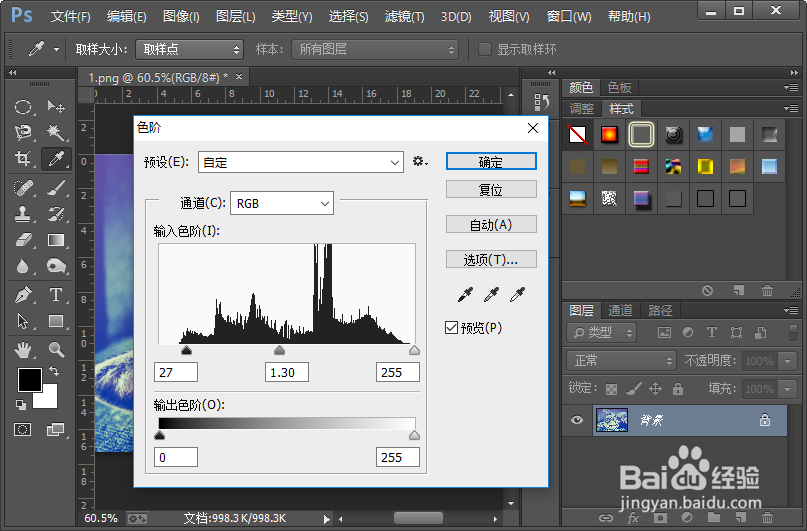807x531 pixels.
Task: Hide the 背景 layer with eye icon
Action: [x=577, y=420]
